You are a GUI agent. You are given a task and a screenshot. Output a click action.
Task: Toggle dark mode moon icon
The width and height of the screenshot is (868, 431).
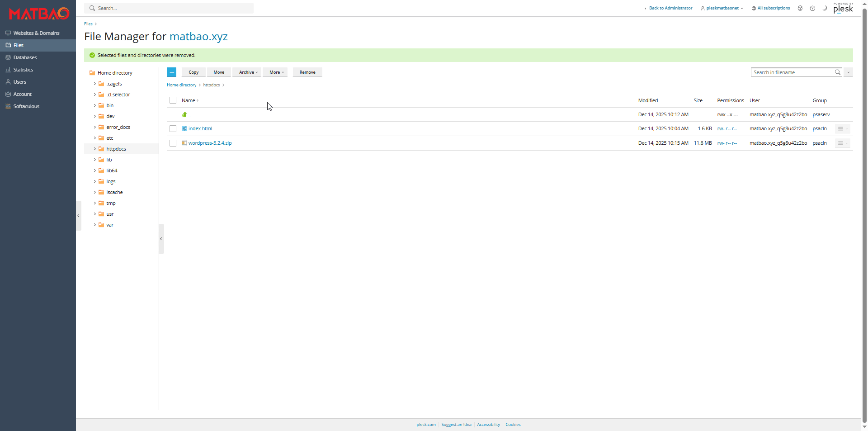pyautogui.click(x=825, y=8)
